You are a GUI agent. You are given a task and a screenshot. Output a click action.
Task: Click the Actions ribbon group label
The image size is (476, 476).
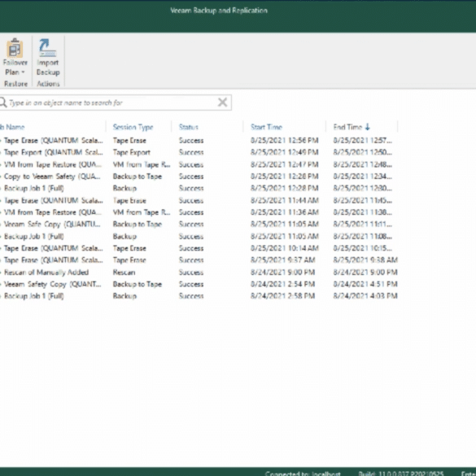click(x=48, y=84)
